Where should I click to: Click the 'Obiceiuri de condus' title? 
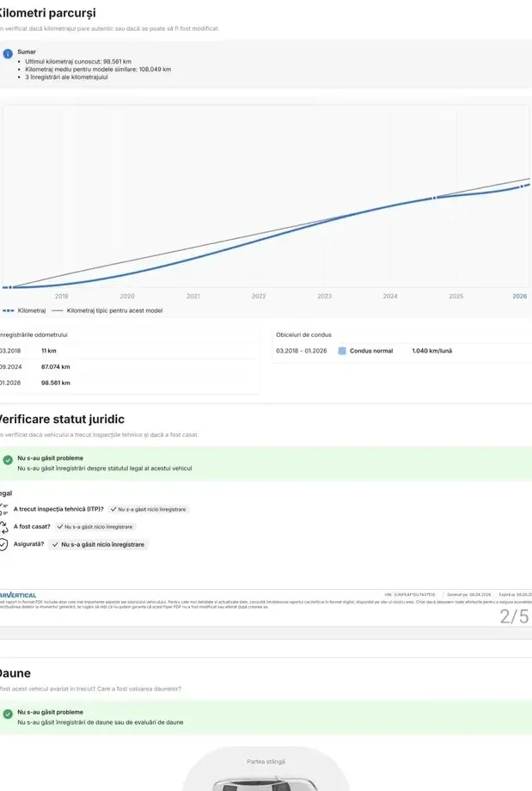click(x=303, y=334)
